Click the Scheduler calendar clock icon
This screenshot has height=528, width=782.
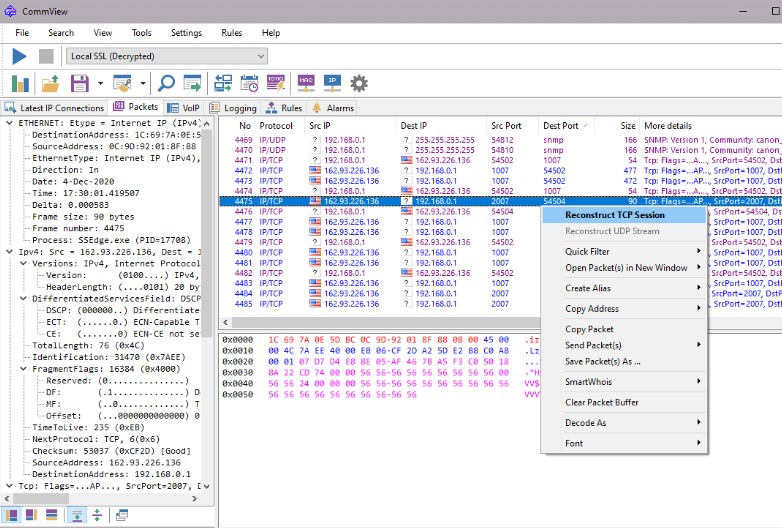tap(249, 84)
